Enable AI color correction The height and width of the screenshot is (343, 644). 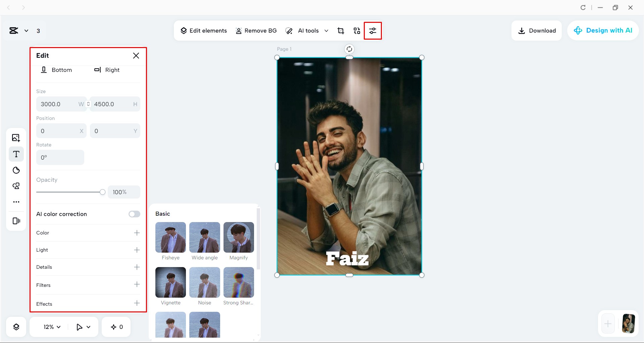point(134,214)
